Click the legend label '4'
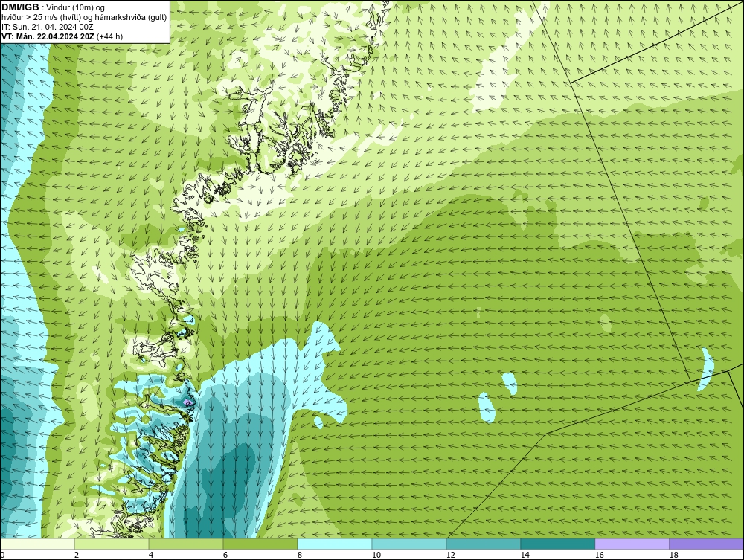 (x=151, y=555)
